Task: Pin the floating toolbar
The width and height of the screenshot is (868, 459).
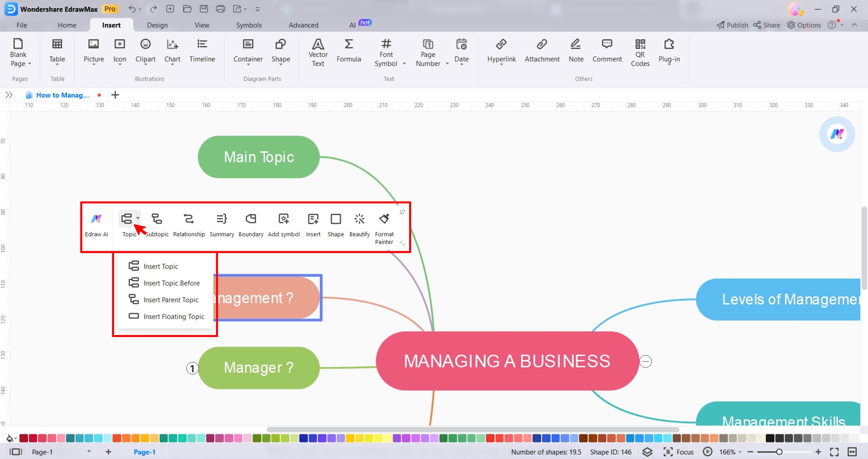Action: (402, 212)
